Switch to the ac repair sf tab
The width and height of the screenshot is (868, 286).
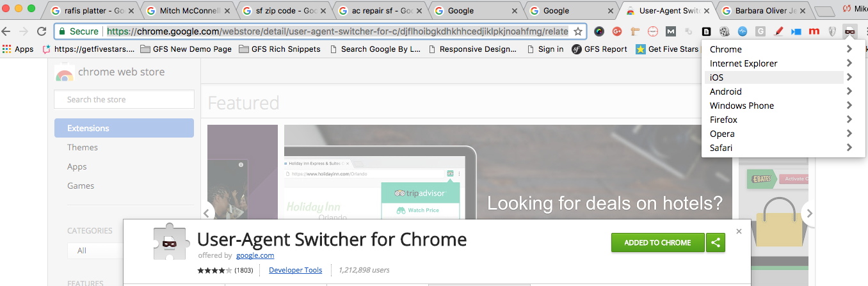click(378, 10)
